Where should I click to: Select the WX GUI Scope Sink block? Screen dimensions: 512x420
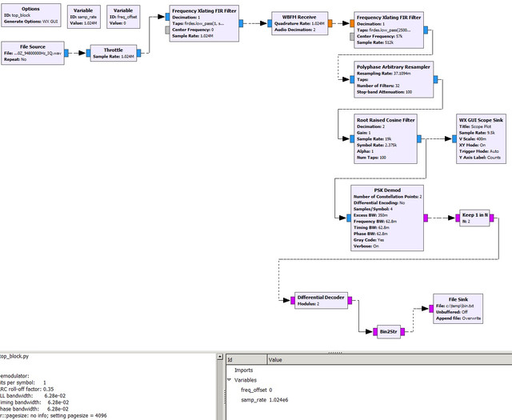pos(481,139)
